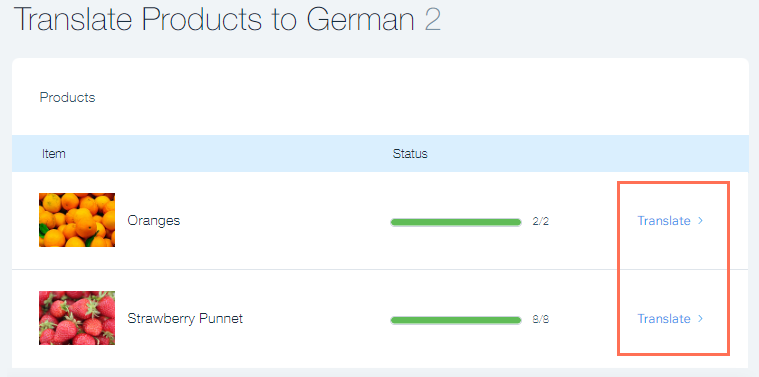Image resolution: width=759 pixels, height=377 pixels.
Task: Click the divider line between the product rows
Action: (380, 269)
